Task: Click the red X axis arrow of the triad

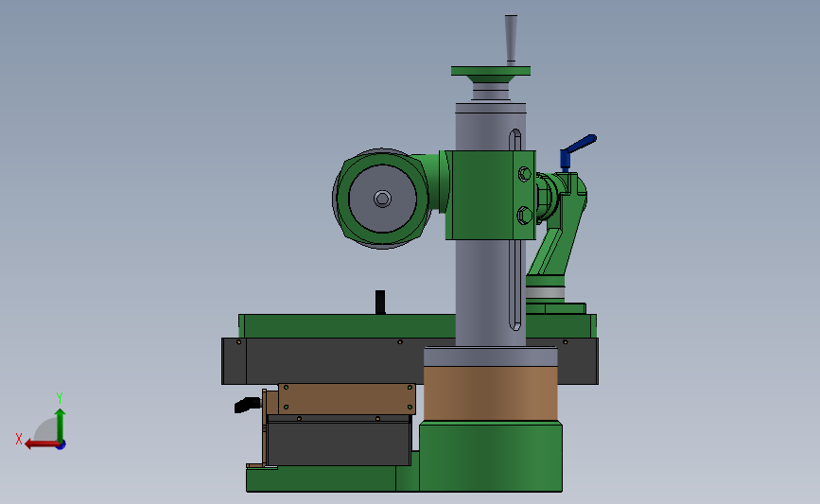Action: point(41,444)
